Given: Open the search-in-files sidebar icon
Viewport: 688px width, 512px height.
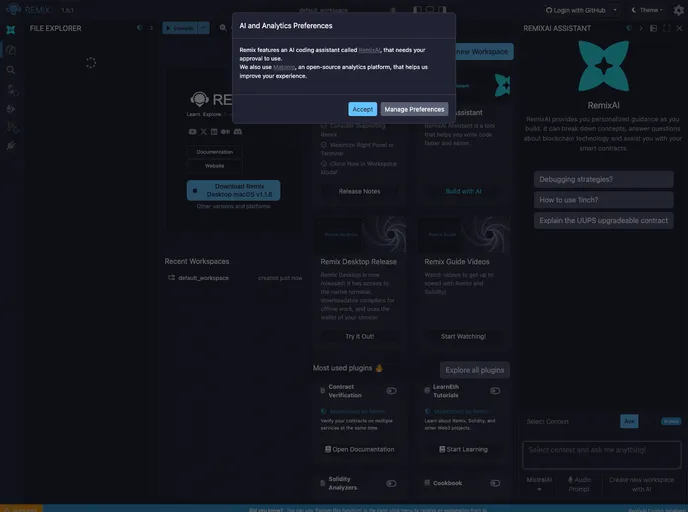Looking at the screenshot, I should click(x=11, y=70).
